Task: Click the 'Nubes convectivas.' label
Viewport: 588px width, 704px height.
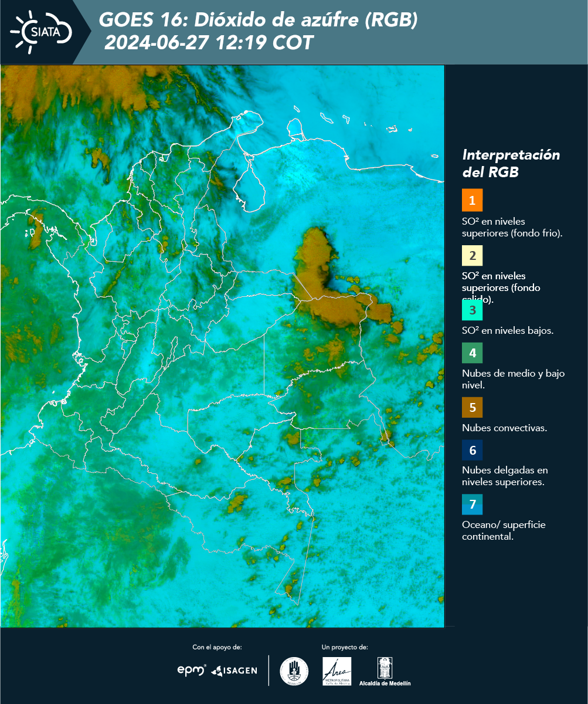Action: 505,428
